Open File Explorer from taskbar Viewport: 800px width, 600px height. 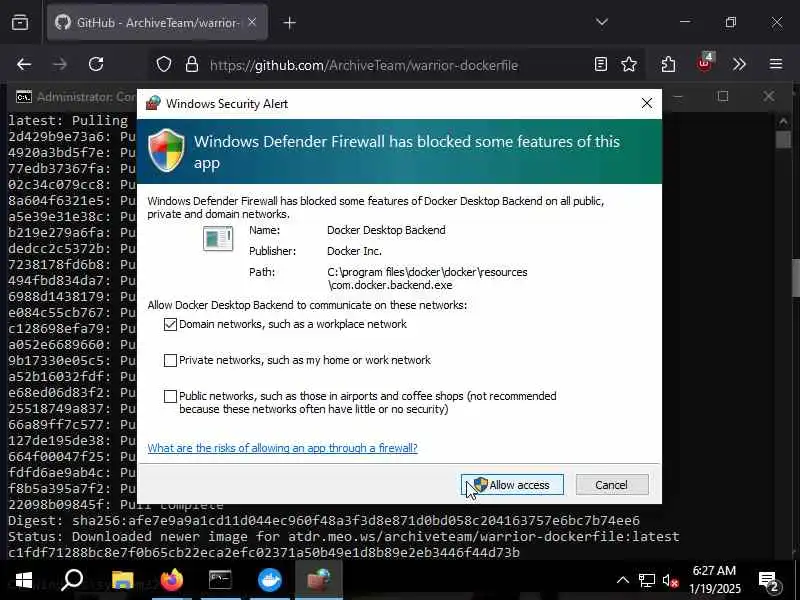pyautogui.click(x=122, y=580)
